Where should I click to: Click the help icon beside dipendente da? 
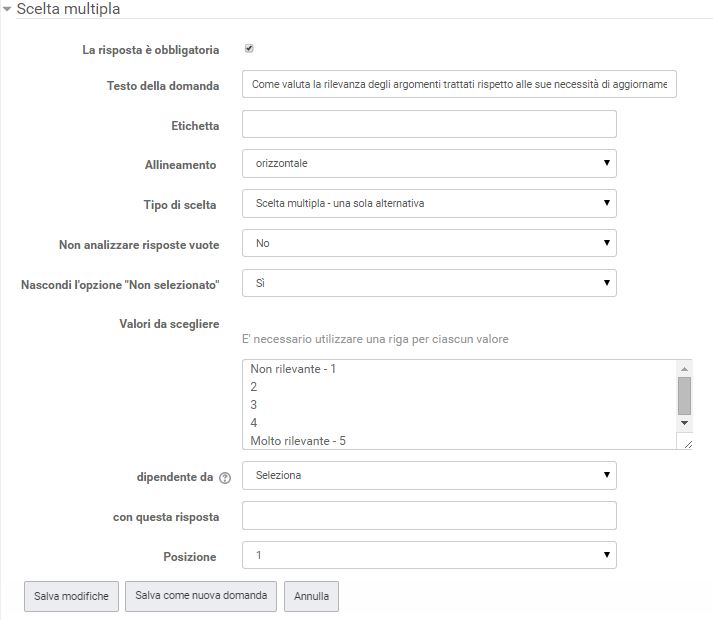(x=225, y=478)
